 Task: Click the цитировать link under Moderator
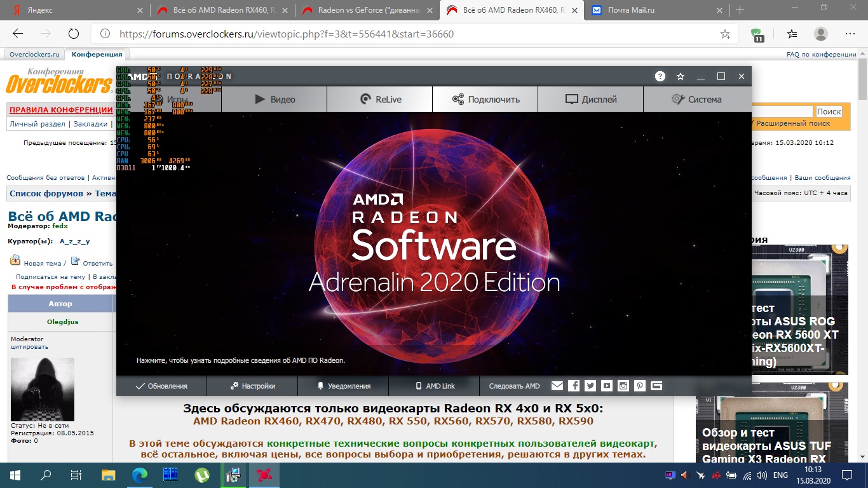[x=29, y=347]
